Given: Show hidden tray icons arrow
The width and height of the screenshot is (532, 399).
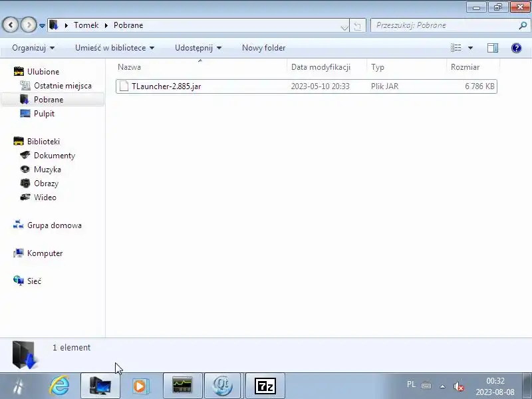Looking at the screenshot, I should (x=442, y=386).
